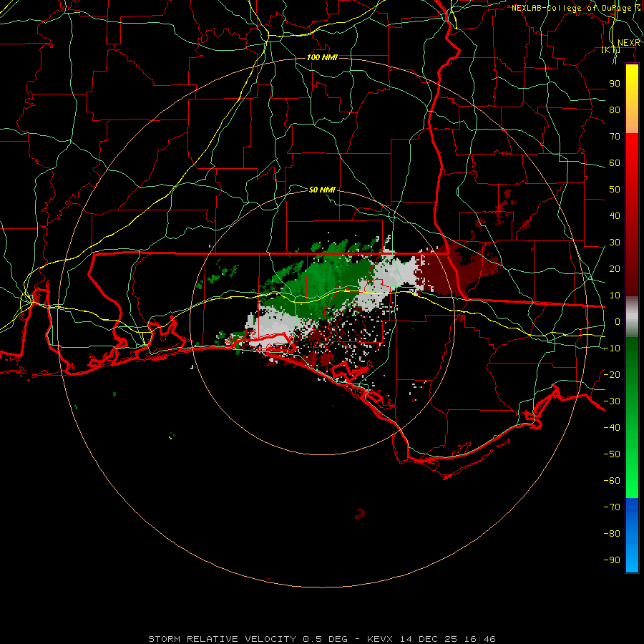Click the "100 NMI" range ring label

(322, 57)
